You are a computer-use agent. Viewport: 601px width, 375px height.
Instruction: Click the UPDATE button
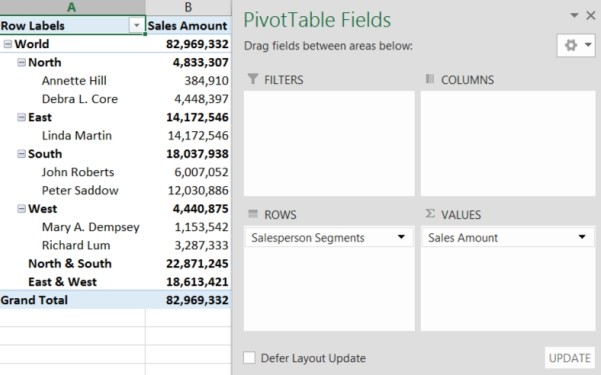[x=570, y=358]
